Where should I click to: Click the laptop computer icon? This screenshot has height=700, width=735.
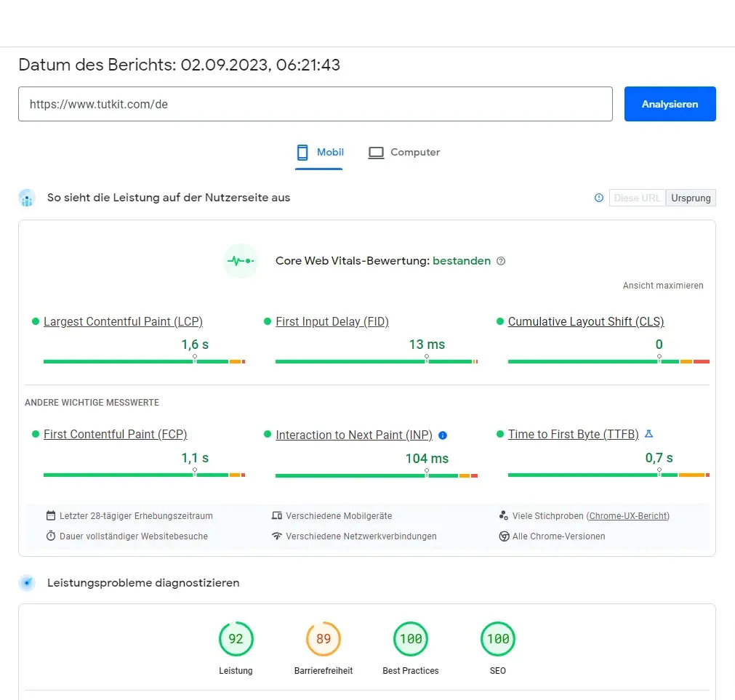point(376,153)
